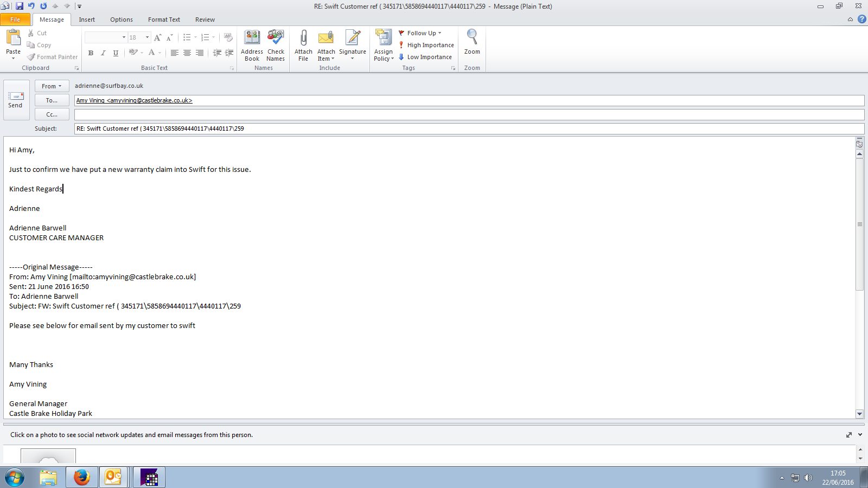Open the font size dropdown
Image resolution: width=868 pixels, height=488 pixels.
[147, 37]
